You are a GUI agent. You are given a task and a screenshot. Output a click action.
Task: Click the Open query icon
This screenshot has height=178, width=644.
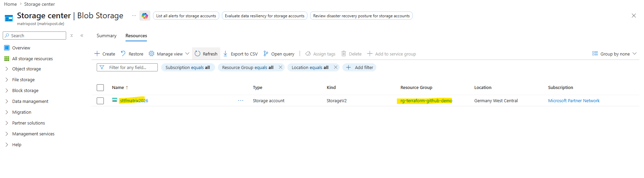[x=266, y=54]
